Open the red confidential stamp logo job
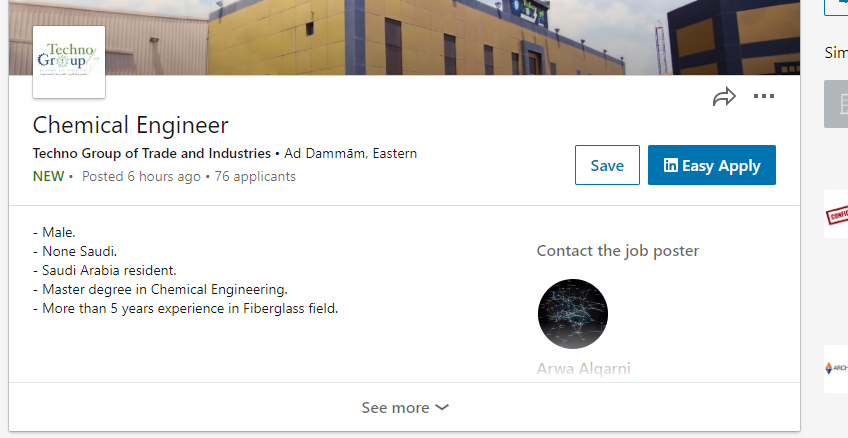Screen dimensions: 848x438 pyautogui.click(x=836, y=215)
